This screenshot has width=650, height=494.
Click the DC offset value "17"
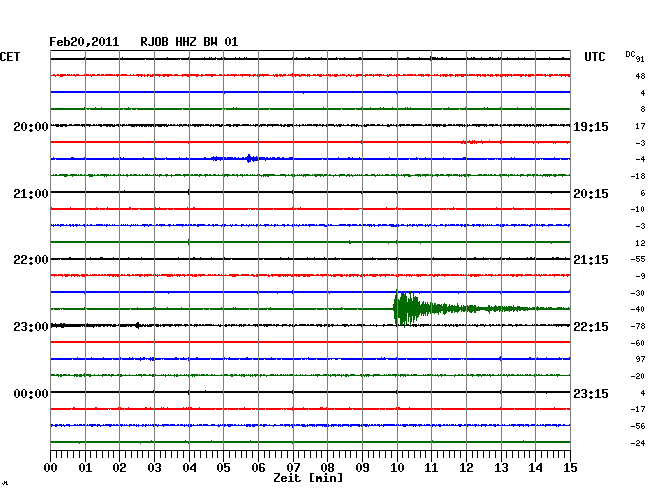point(640,126)
